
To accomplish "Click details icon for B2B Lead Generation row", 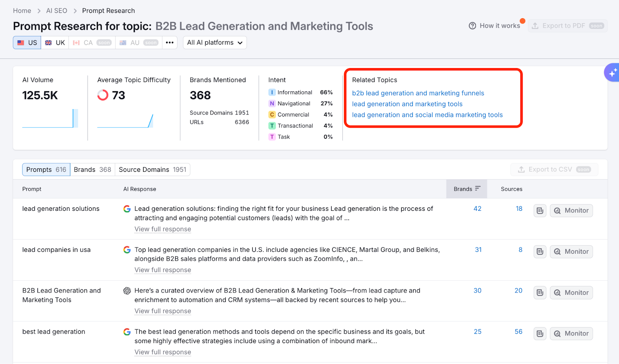I will point(540,293).
